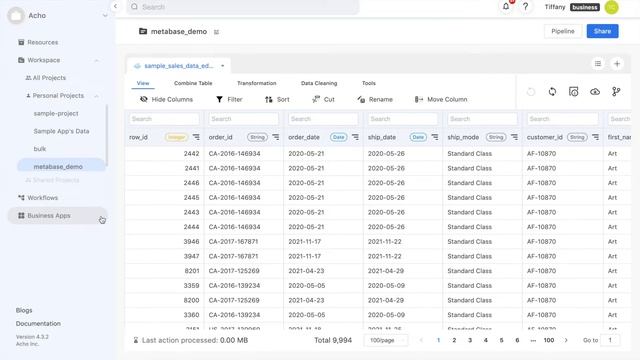
Task: Collapse the Workspace section chevron
Action: [x=96, y=60]
